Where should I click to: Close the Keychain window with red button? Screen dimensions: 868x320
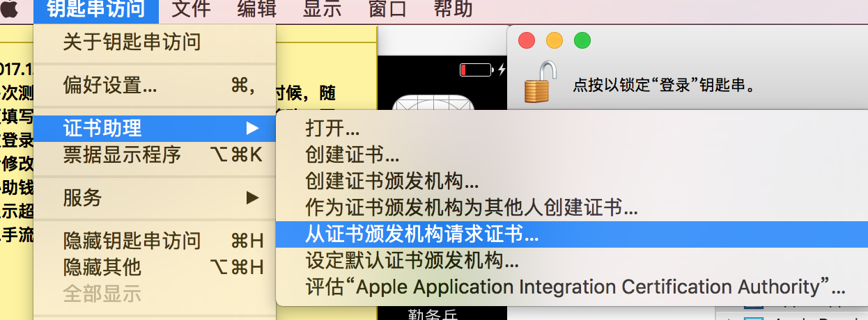pos(527,40)
